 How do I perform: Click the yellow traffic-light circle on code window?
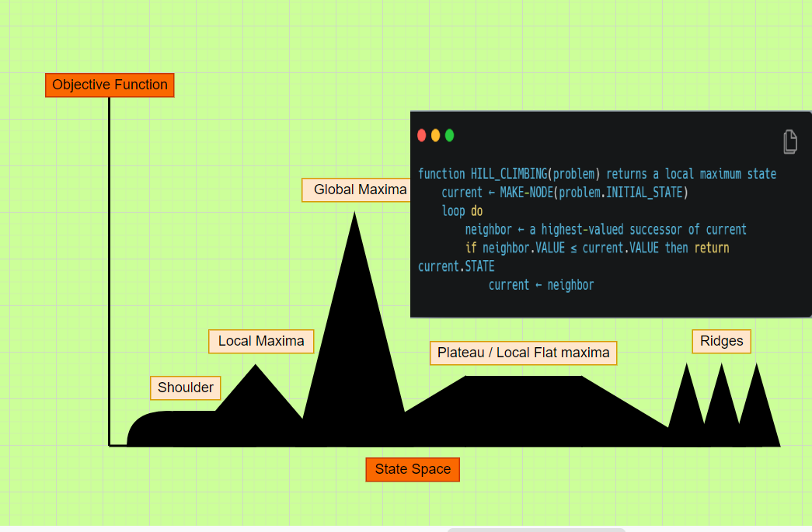point(435,134)
